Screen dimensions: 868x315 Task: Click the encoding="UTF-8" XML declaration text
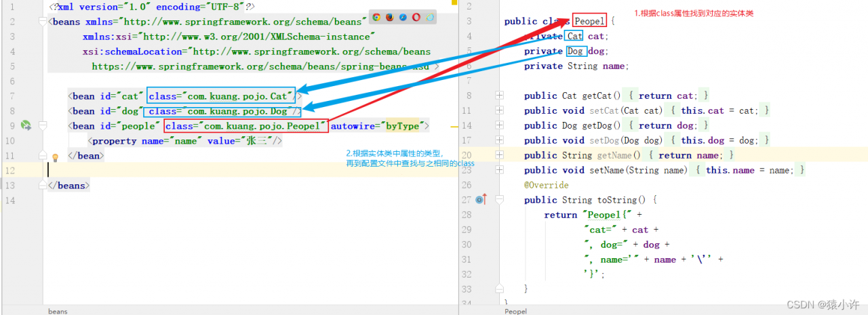point(199,6)
